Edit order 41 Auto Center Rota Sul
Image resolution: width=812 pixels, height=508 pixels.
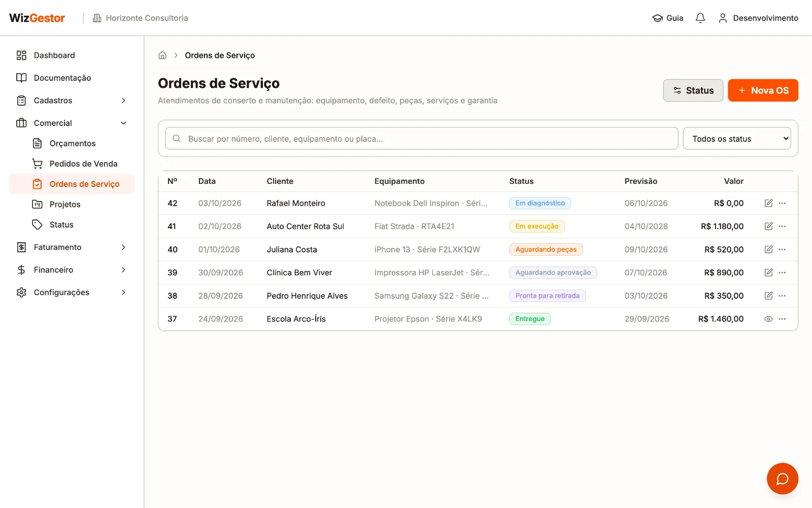(768, 227)
